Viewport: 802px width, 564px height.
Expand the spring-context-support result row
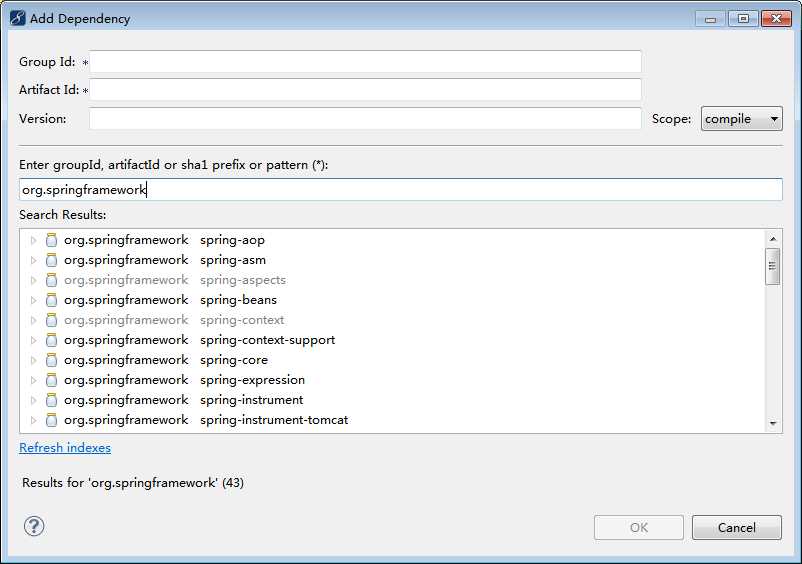point(33,340)
